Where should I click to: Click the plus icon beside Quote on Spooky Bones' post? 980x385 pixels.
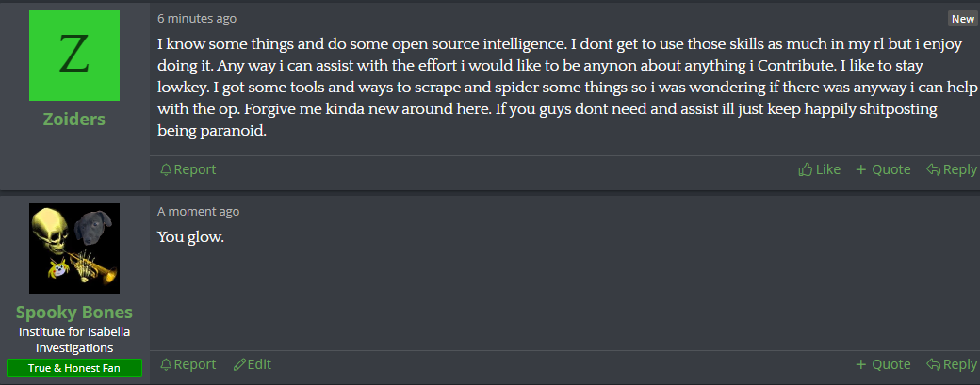[x=860, y=364]
